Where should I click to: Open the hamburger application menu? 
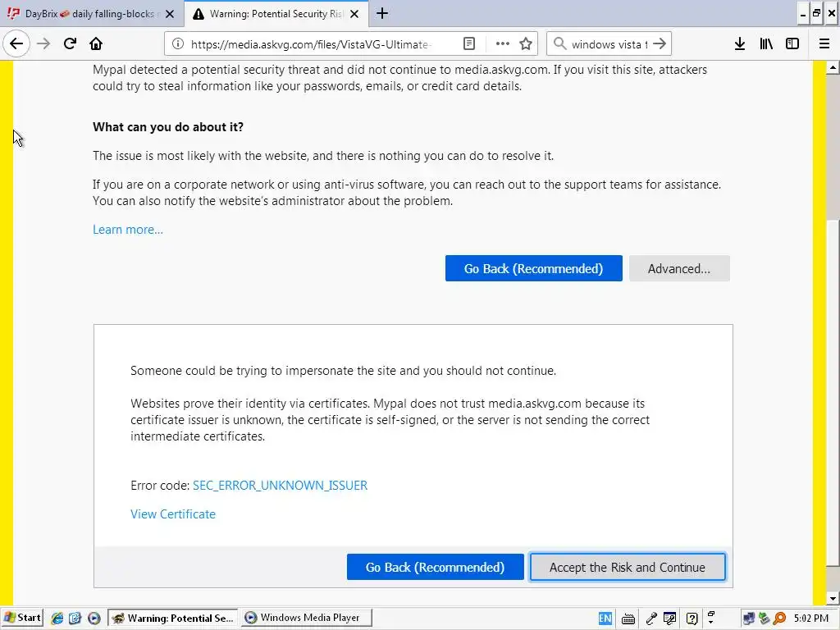coord(824,44)
